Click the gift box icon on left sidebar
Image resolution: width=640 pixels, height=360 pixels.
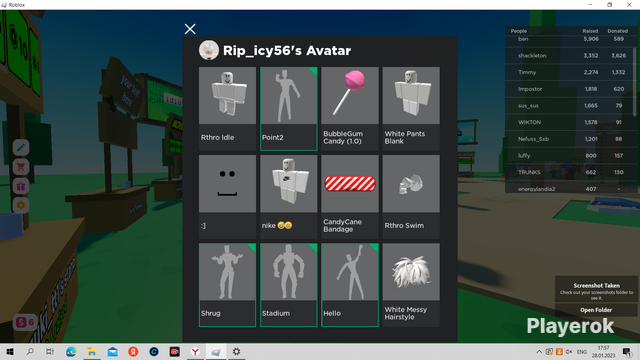pos(21,186)
